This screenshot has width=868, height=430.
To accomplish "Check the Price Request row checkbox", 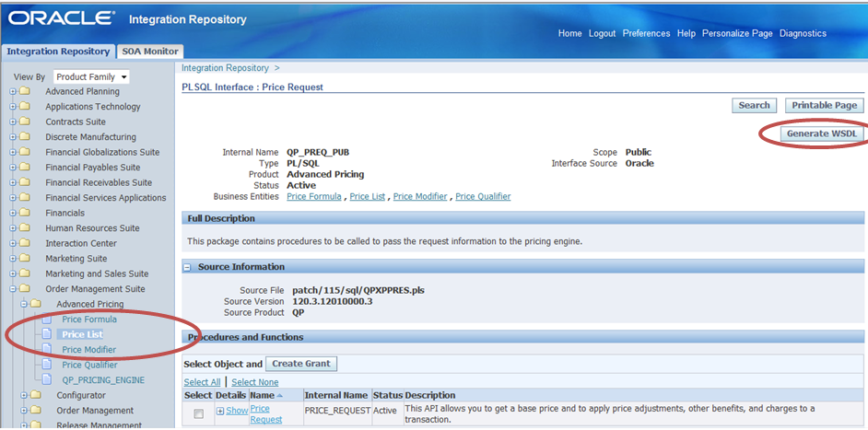I will click(198, 414).
